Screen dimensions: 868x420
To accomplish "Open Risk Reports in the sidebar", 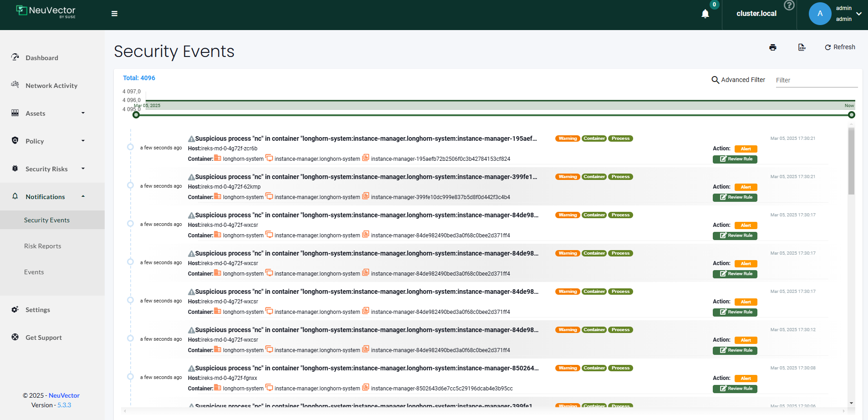I will click(x=42, y=246).
